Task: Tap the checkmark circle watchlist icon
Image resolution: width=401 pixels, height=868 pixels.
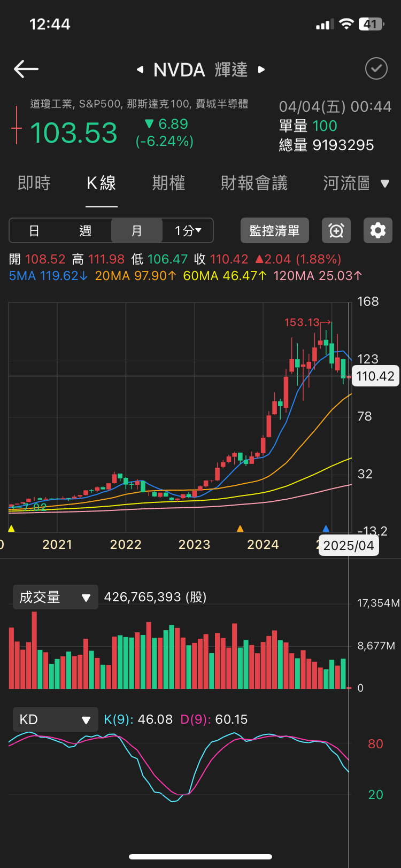Action: (376, 69)
